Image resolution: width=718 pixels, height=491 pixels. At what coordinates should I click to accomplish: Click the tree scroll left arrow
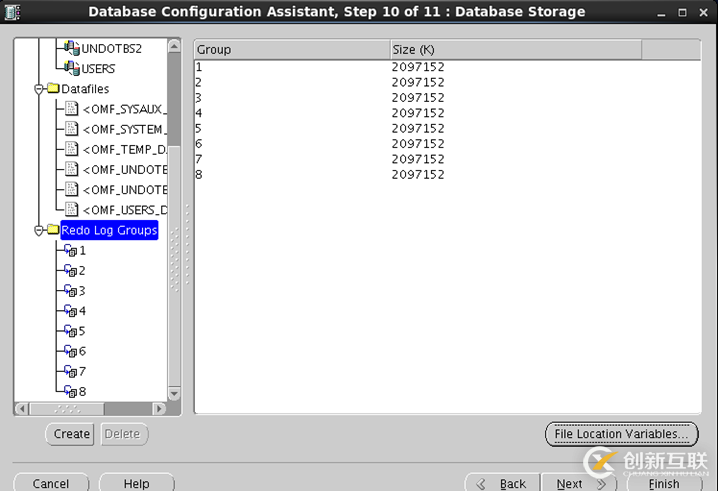[22, 408]
